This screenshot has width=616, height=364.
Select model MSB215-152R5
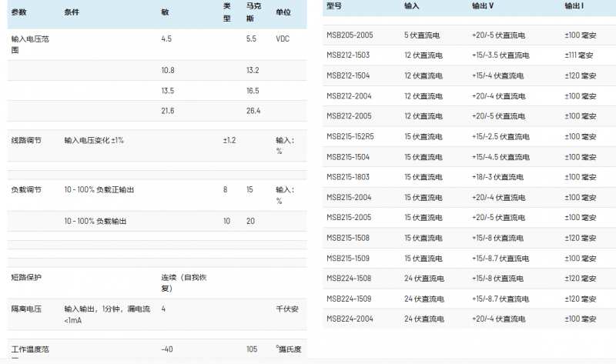(x=350, y=136)
